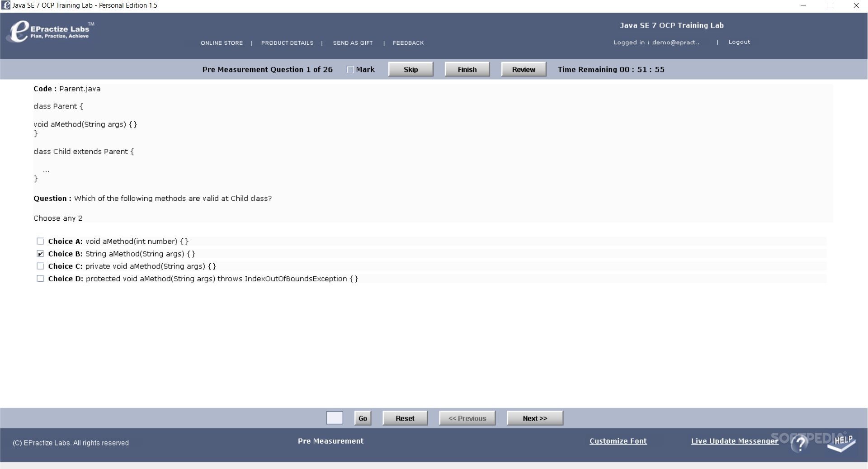Click the << Previous button
868x469 pixels.
[467, 418]
